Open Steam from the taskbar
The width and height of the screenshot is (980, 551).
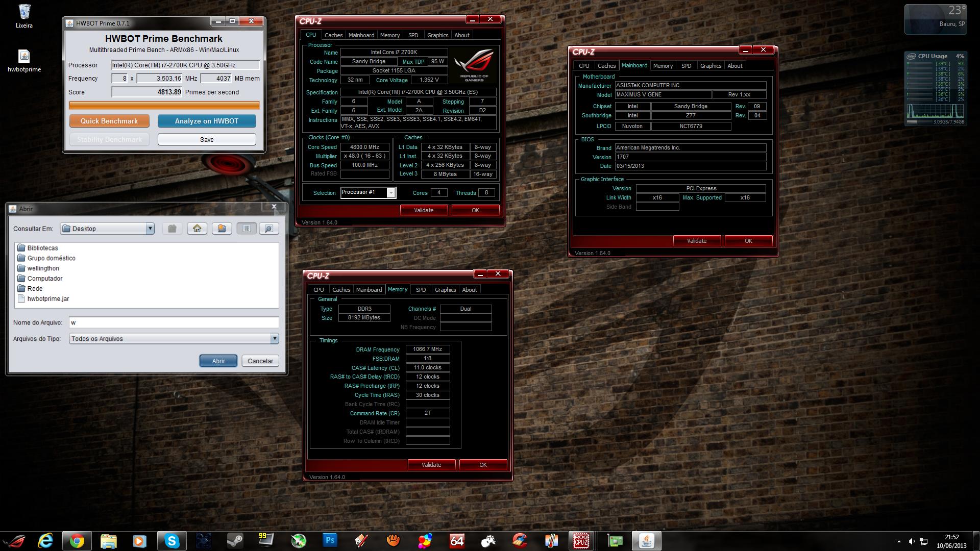coord(235,541)
